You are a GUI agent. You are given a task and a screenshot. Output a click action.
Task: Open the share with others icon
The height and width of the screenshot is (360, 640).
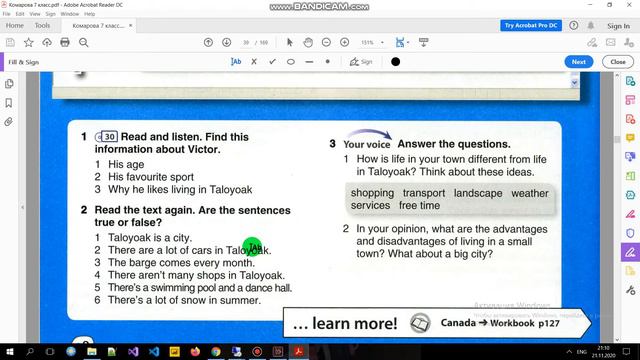pyautogui.click(x=629, y=42)
